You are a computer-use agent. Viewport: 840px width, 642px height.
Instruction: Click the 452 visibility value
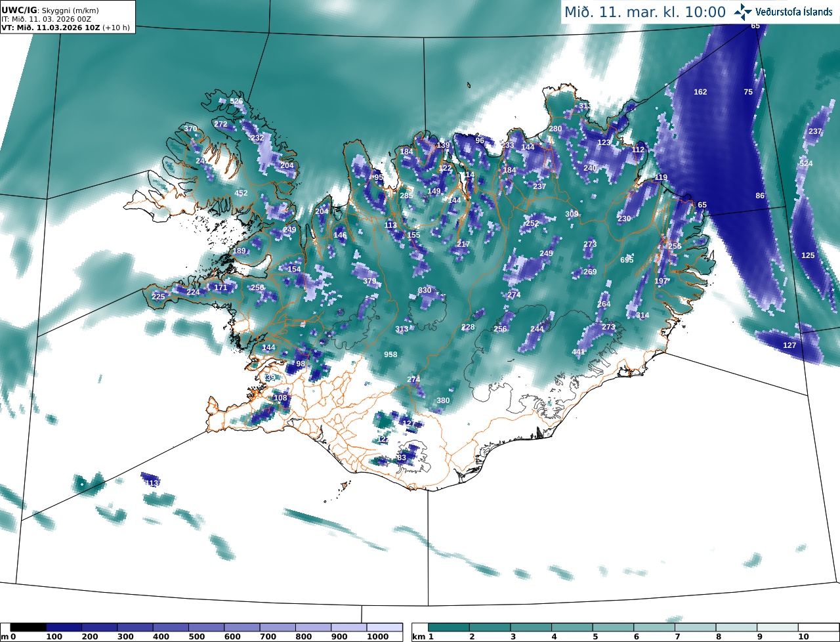coord(241,193)
